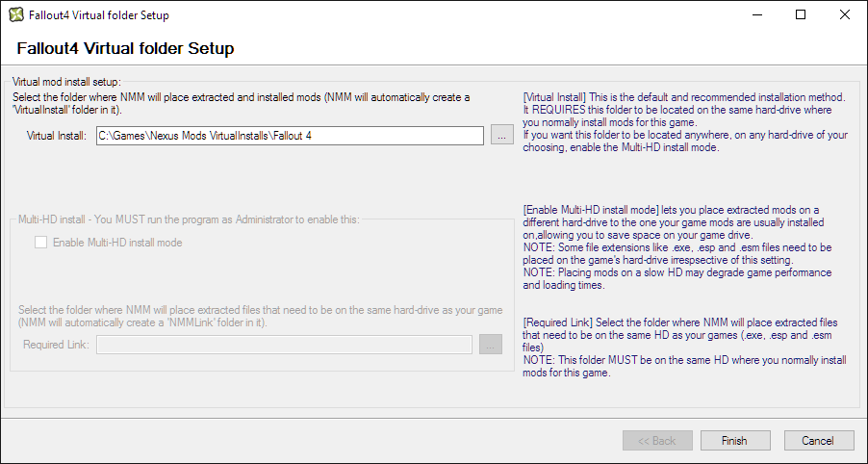This screenshot has width=868, height=464.
Task: Click Finish to complete setup
Action: tap(735, 441)
